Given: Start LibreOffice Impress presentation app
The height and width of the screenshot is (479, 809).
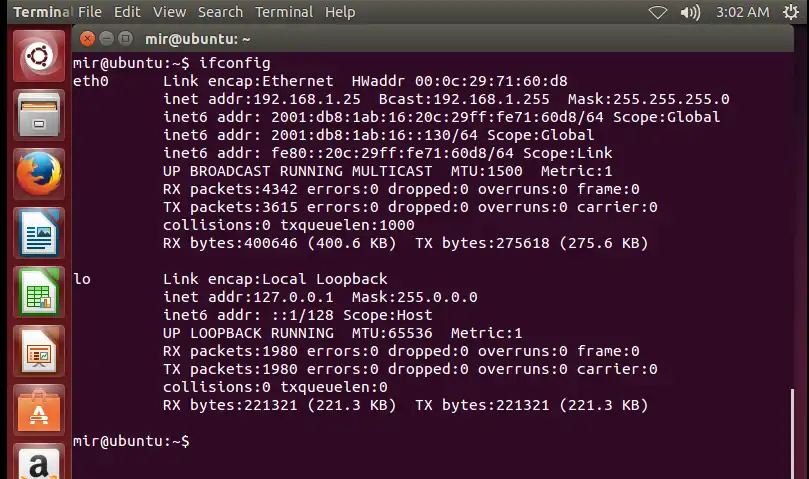Looking at the screenshot, I should point(39,351).
